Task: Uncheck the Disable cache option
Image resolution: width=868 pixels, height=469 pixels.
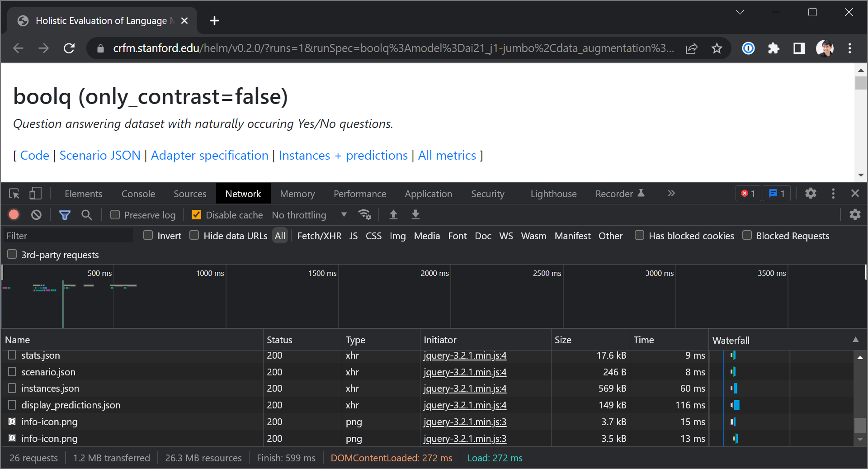Action: [196, 215]
